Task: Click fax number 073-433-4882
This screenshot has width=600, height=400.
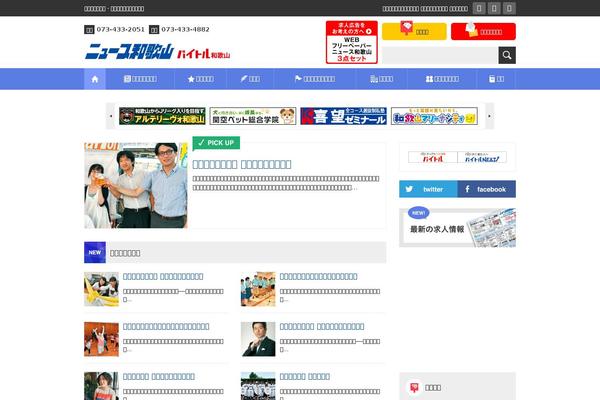Action: coord(185,29)
